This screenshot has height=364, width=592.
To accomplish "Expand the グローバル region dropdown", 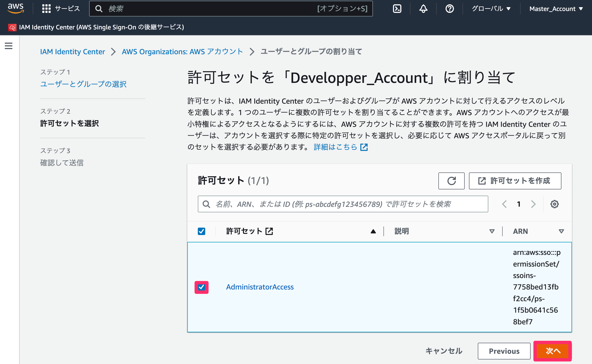I will 491,9.
